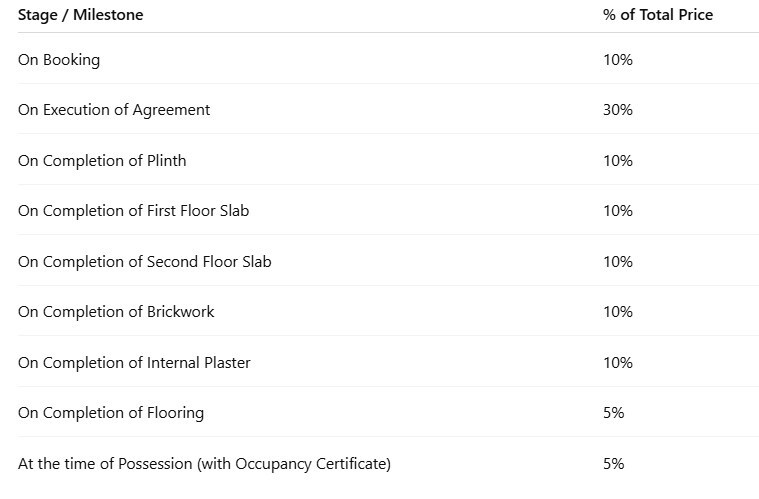Select 'On Execution of Agreement' text
The width and height of the screenshot is (759, 499).
114,110
